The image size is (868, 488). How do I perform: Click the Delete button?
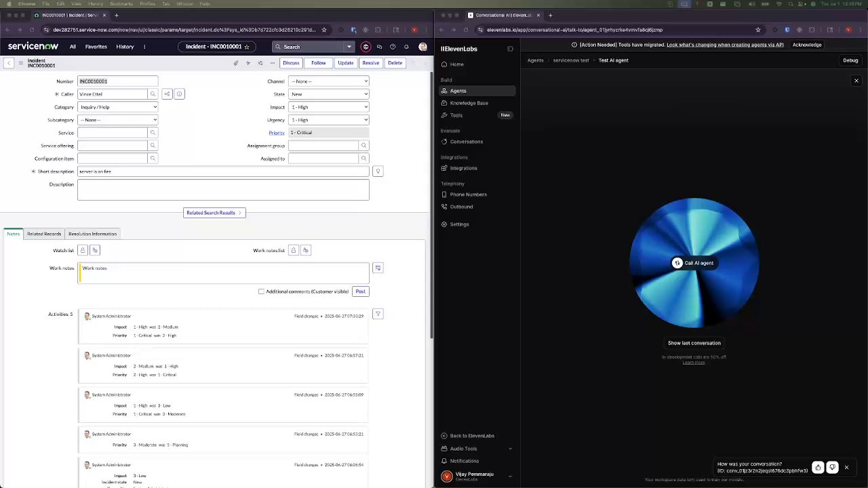395,63
